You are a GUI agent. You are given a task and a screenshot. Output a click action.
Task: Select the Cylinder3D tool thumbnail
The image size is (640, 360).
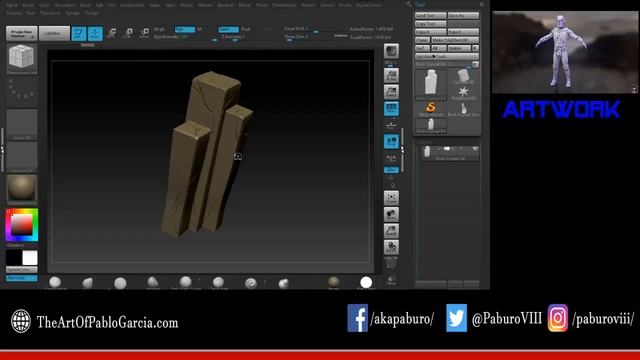463,76
